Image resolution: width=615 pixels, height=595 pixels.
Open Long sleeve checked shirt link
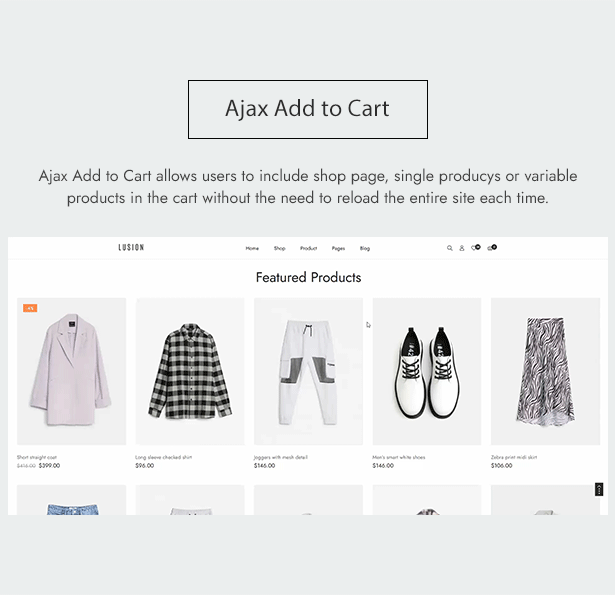pos(164,457)
